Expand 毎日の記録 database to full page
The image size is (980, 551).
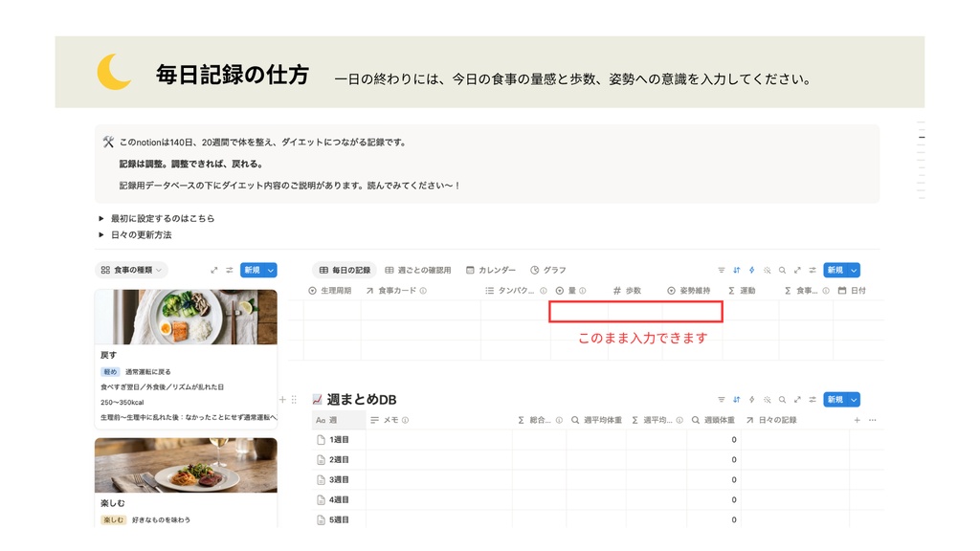click(x=797, y=270)
